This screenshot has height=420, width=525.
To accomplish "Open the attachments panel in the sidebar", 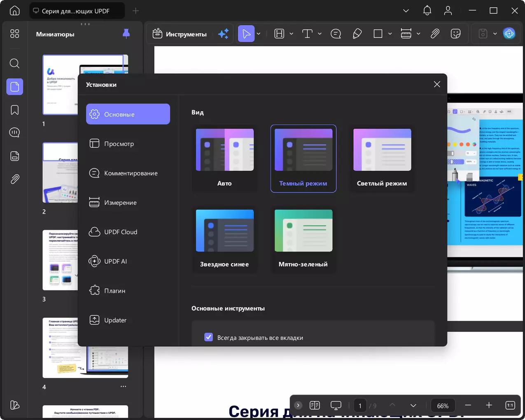I will [x=15, y=179].
